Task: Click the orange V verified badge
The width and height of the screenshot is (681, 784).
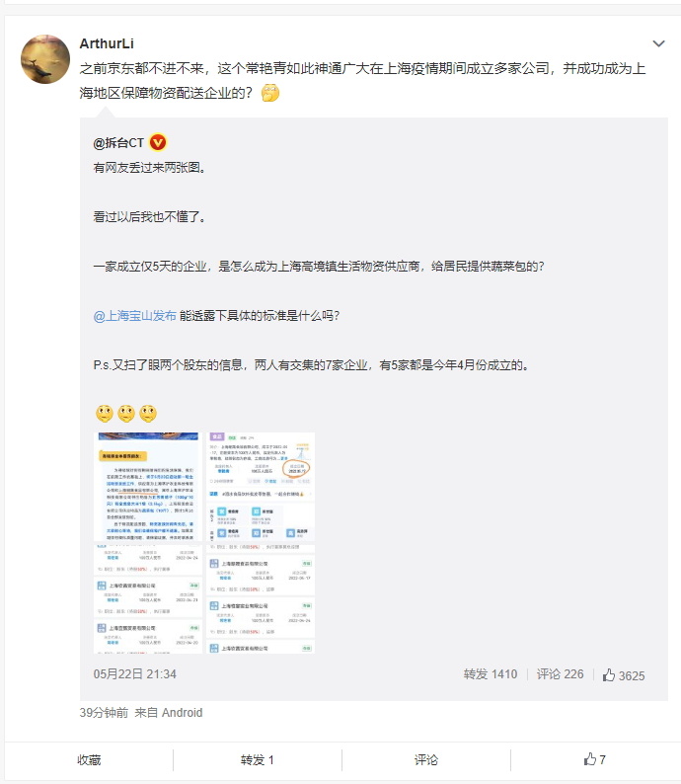Action: tap(158, 143)
